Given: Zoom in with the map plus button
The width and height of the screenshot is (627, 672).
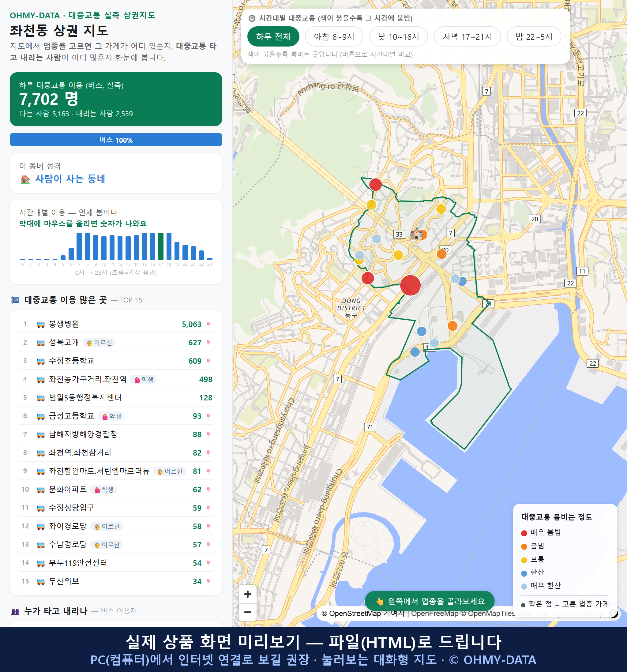Looking at the screenshot, I should click(x=247, y=594).
